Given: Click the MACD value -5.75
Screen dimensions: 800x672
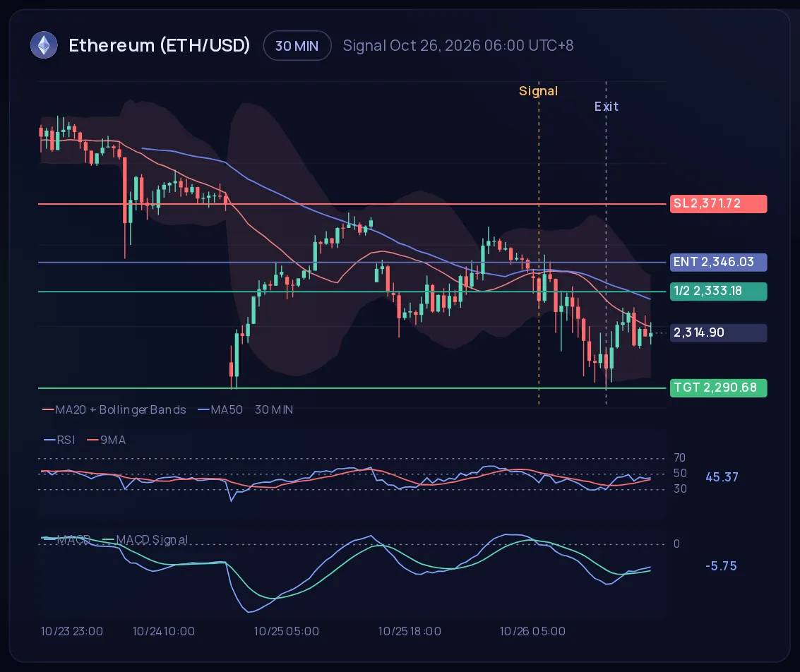Looking at the screenshot, I should [721, 566].
